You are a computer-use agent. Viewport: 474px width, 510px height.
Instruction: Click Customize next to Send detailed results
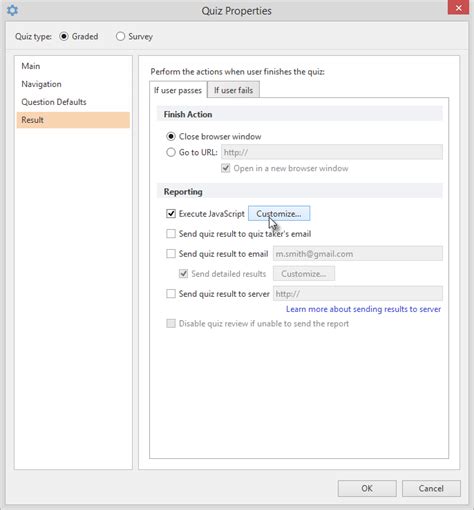[304, 274]
